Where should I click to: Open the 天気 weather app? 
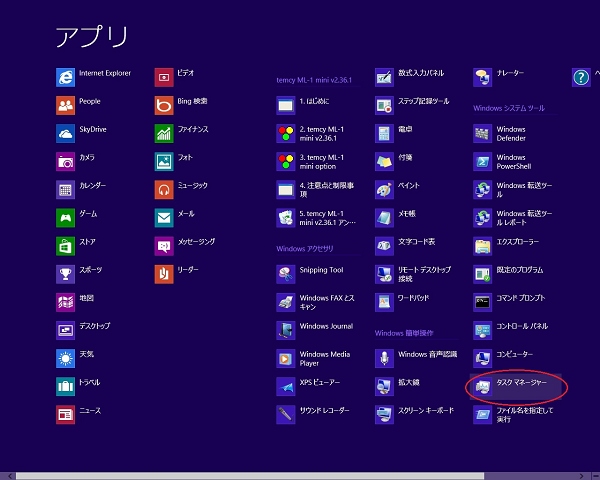[x=65, y=359]
